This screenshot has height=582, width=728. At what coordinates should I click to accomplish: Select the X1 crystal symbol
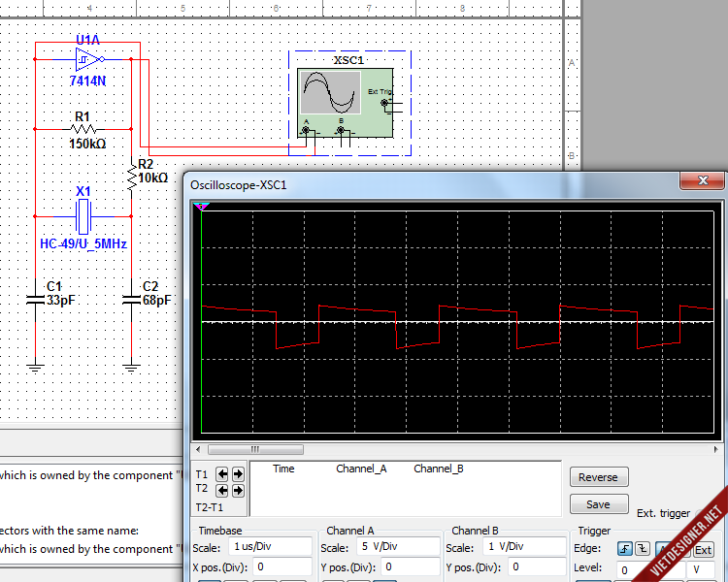tap(83, 216)
